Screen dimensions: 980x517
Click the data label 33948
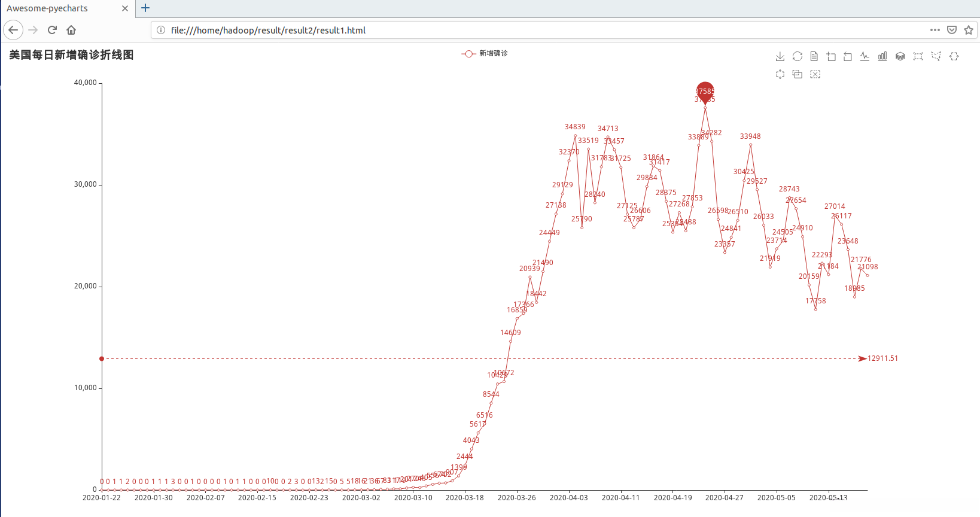pos(750,136)
